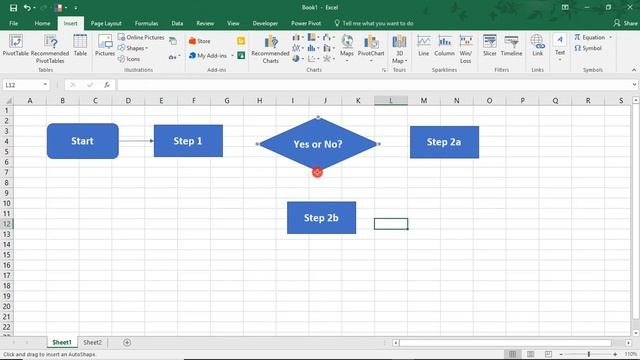Open Recommended PivotTables
Screen dimensions: 640x360
point(50,49)
